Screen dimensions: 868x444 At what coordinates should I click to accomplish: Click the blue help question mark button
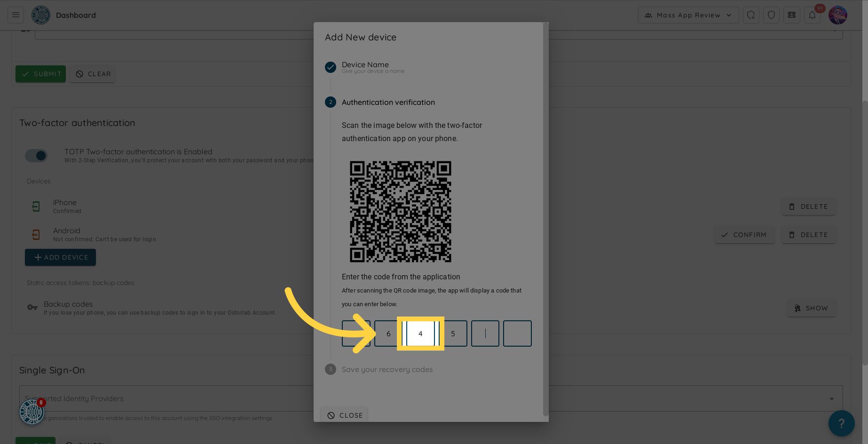point(841,423)
